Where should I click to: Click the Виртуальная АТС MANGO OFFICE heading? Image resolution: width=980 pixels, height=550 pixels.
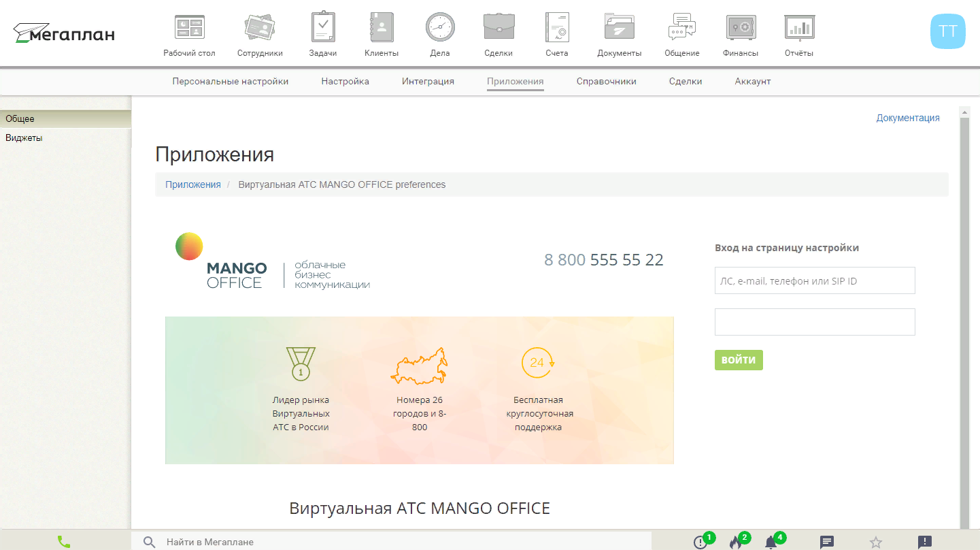(420, 508)
